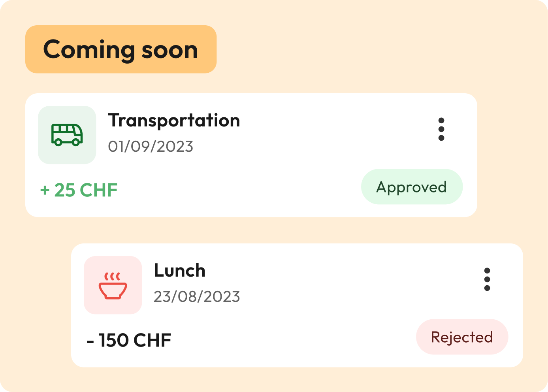This screenshot has height=392, width=548.
Task: Click the bus icon's front wheel
Action: [76, 142]
